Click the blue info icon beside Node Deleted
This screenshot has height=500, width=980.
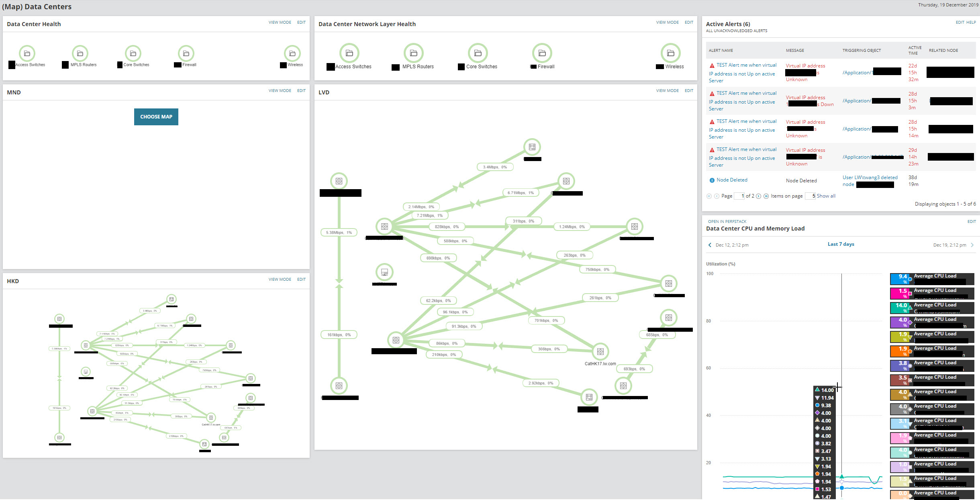coord(712,180)
